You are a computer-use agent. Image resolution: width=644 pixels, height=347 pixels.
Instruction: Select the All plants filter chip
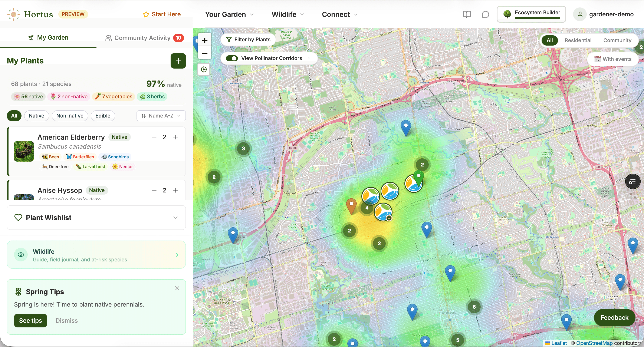click(x=14, y=116)
